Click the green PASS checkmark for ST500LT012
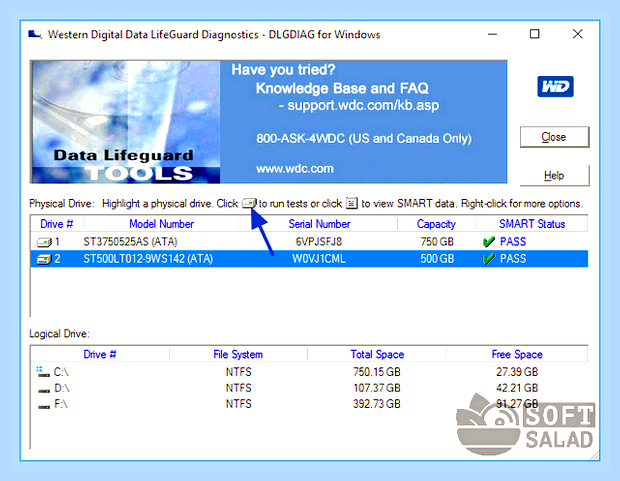The height and width of the screenshot is (481, 620). click(489, 259)
